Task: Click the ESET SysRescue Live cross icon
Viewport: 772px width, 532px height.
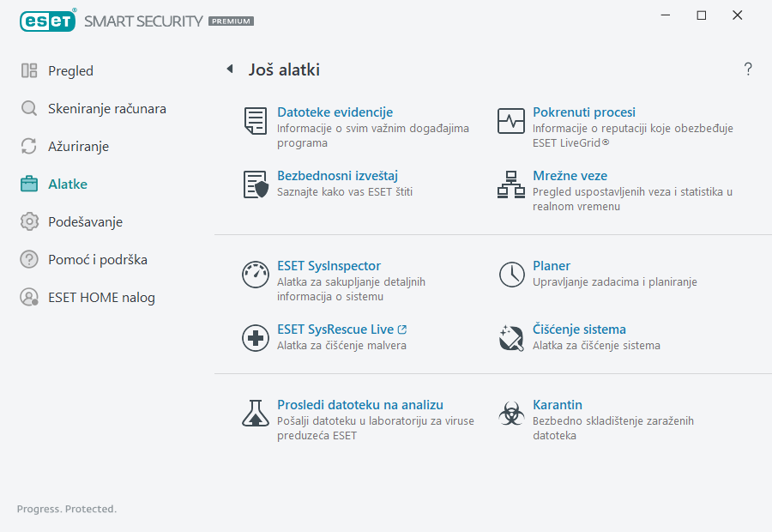Action: 255,338
